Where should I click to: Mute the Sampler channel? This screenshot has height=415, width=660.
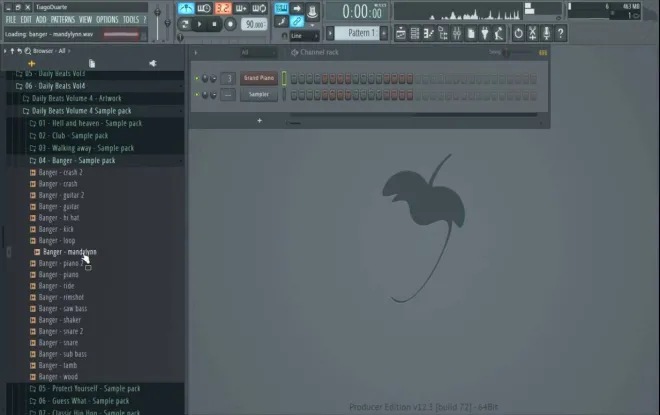(197, 95)
